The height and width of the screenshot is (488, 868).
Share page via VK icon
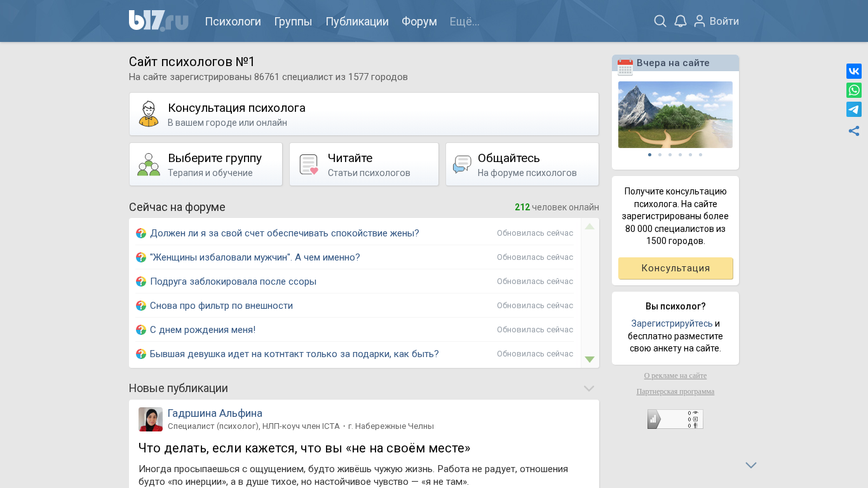854,71
